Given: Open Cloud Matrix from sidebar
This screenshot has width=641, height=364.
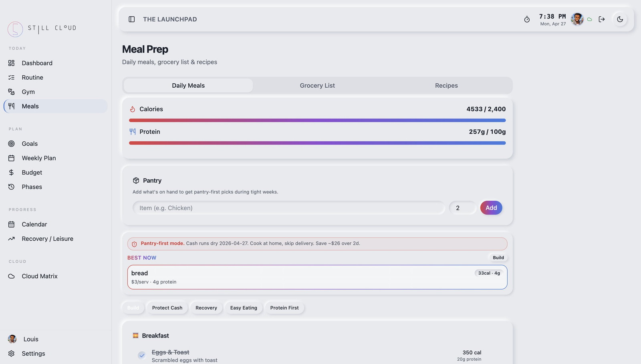Looking at the screenshot, I should point(39,276).
